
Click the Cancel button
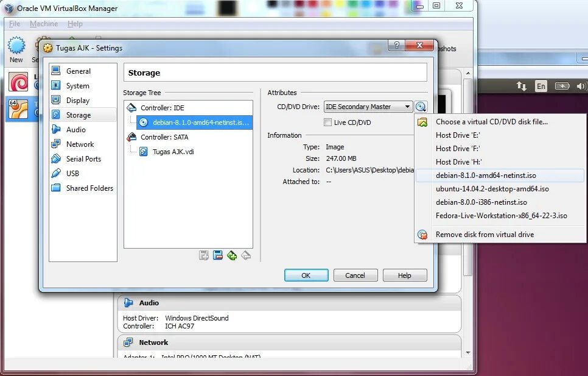point(355,275)
